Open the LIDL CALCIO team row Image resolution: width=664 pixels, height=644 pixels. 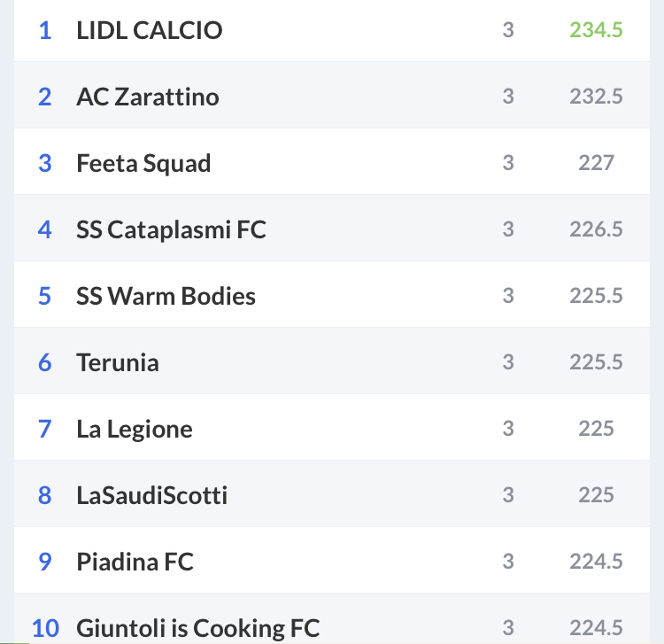point(332,30)
